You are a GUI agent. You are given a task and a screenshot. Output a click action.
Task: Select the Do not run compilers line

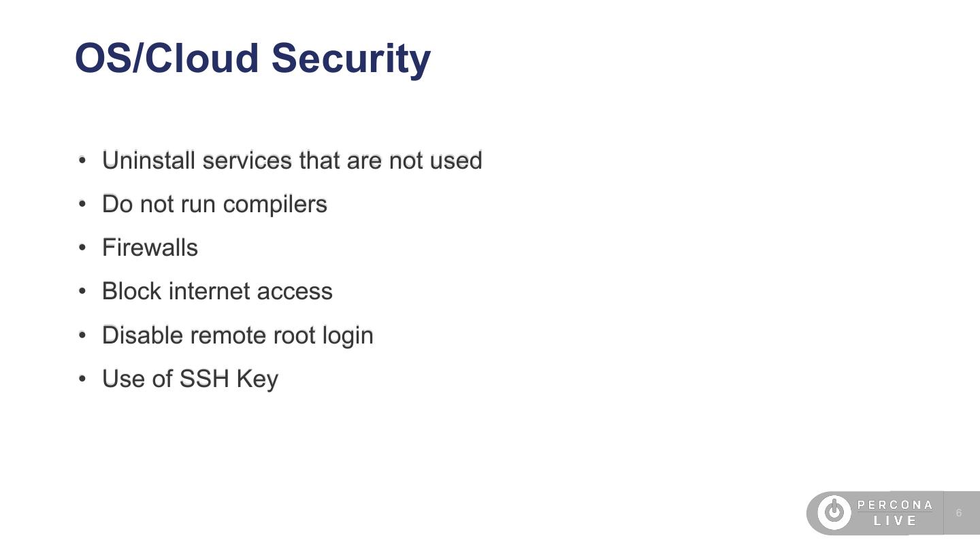(x=214, y=204)
